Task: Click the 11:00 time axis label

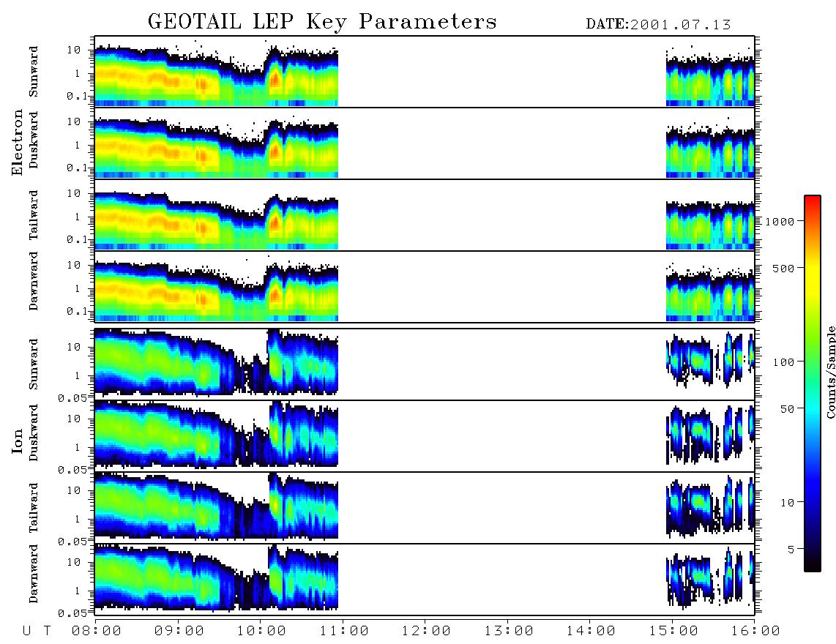Action: point(344,632)
